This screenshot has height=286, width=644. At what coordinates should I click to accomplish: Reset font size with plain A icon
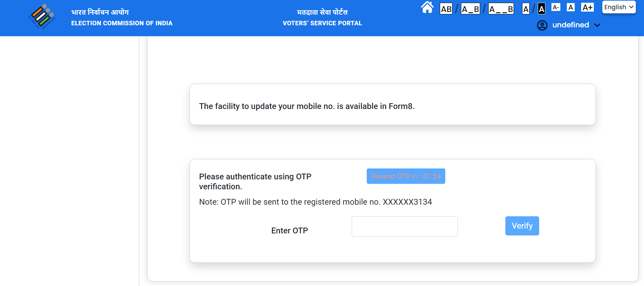coord(571,7)
